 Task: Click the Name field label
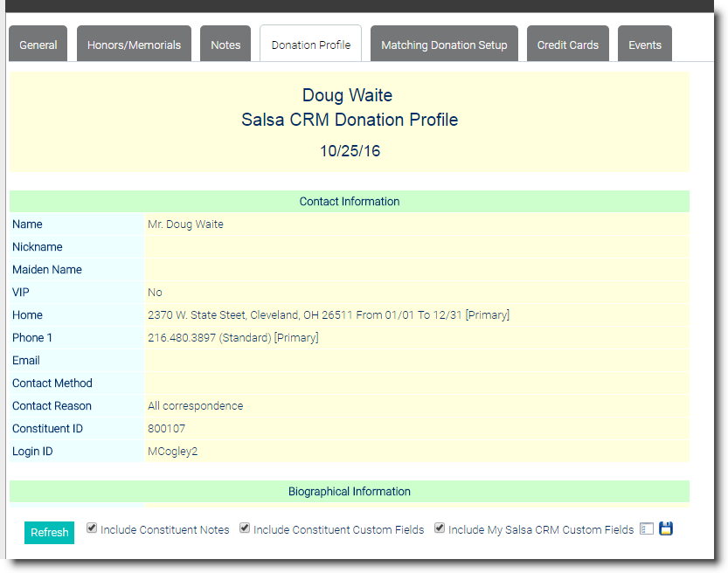click(27, 224)
